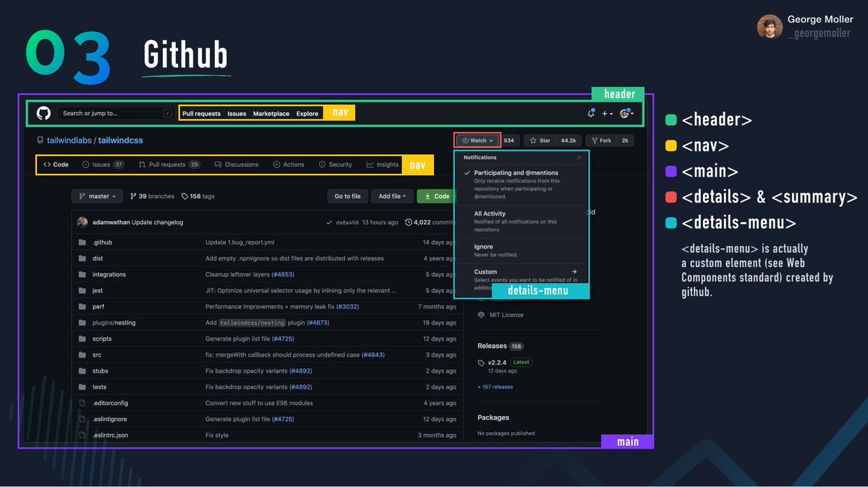Open the Update 1.bug_report.yml commit message

pos(239,242)
